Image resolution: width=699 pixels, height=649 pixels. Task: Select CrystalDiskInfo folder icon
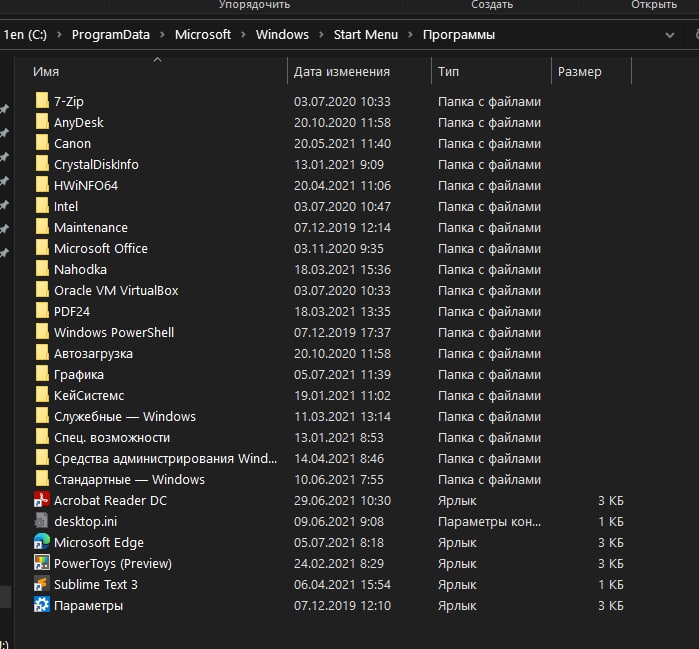(x=42, y=164)
